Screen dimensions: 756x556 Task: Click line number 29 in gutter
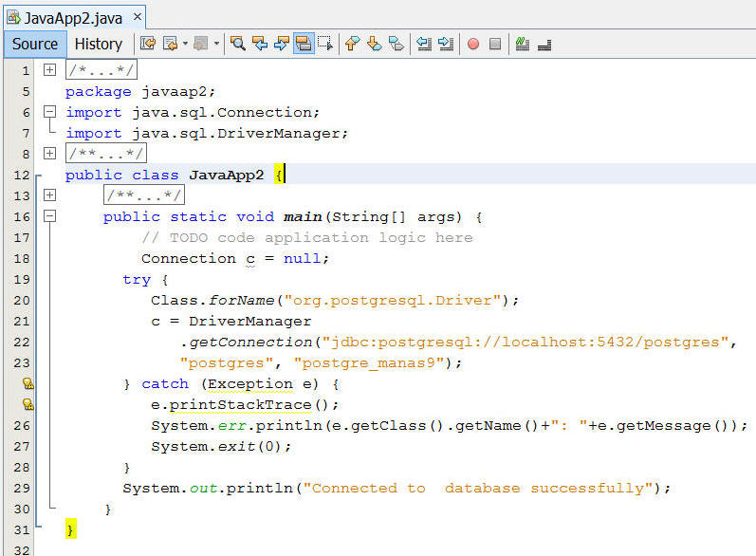click(22, 488)
